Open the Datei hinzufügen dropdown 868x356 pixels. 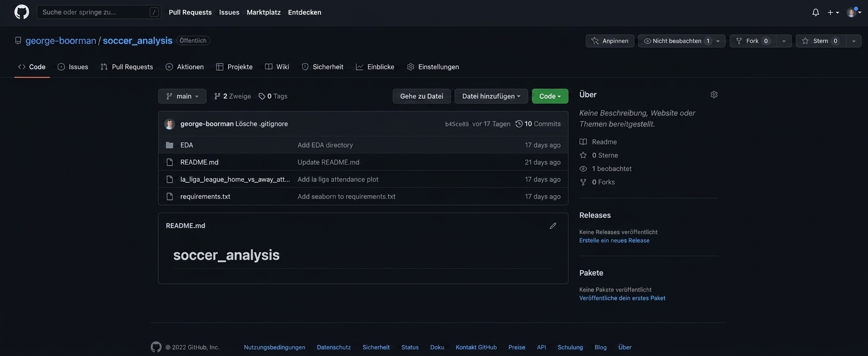click(x=491, y=96)
